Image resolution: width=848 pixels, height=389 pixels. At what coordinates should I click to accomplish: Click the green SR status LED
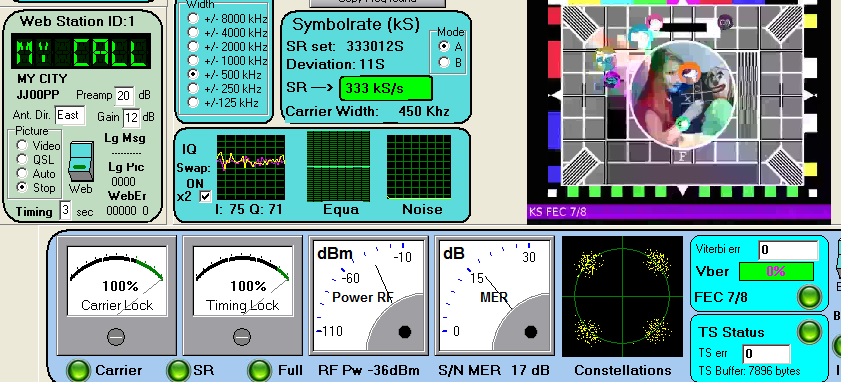tap(178, 370)
